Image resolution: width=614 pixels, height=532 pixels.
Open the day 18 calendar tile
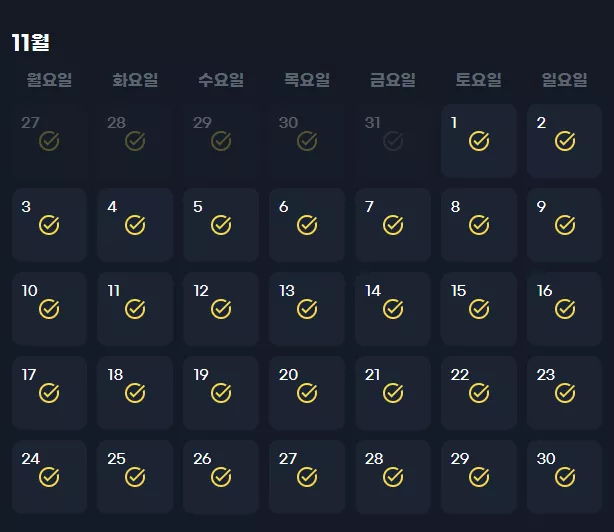point(135,393)
